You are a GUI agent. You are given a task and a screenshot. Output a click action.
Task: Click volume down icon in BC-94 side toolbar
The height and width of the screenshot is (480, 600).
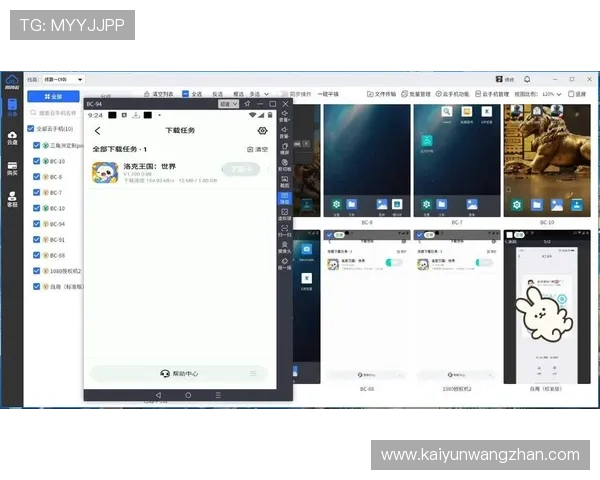tap(285, 132)
